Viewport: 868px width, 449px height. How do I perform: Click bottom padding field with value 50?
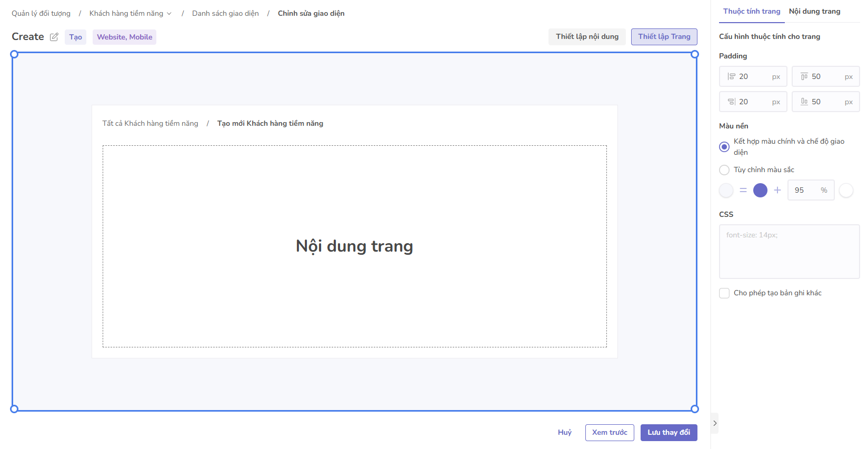click(825, 102)
